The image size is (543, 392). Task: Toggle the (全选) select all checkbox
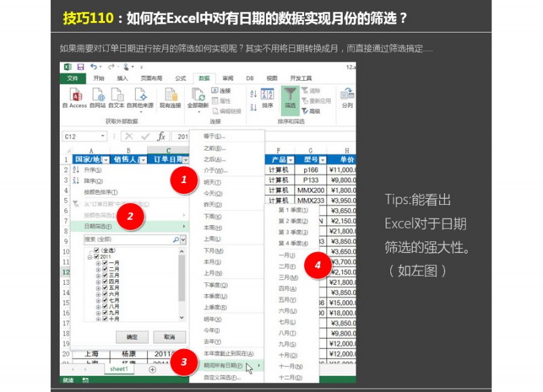tap(96, 250)
